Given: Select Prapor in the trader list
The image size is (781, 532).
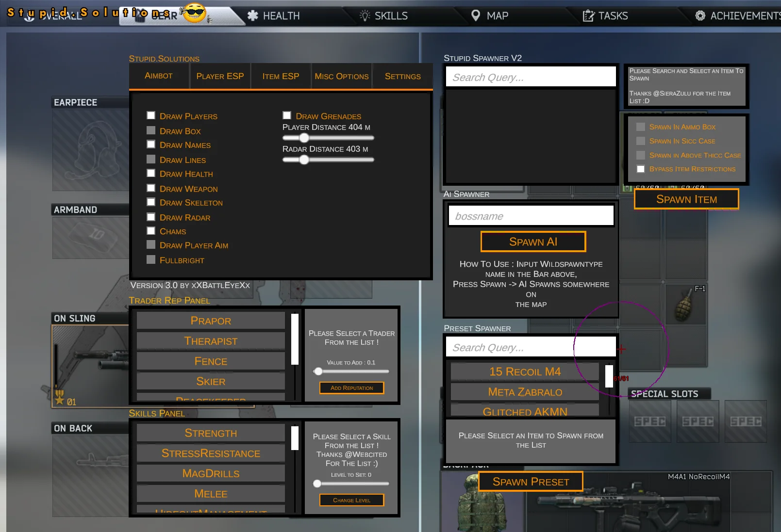Looking at the screenshot, I should tap(211, 321).
